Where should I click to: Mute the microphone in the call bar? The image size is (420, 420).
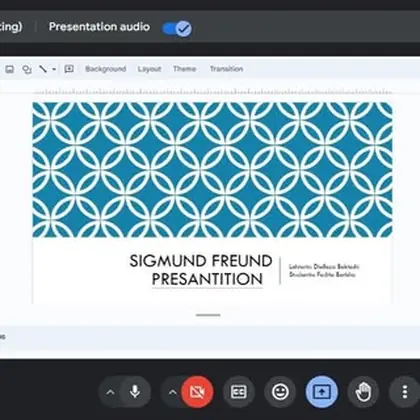point(135,392)
